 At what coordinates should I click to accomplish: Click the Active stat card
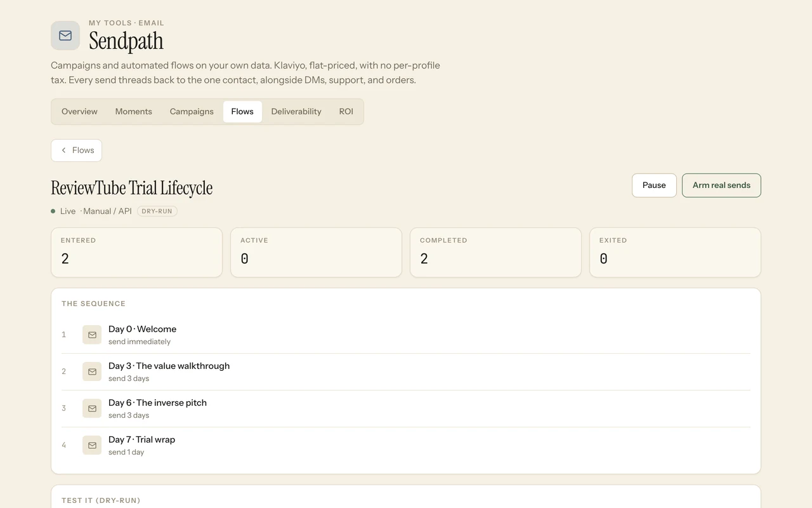pos(316,253)
